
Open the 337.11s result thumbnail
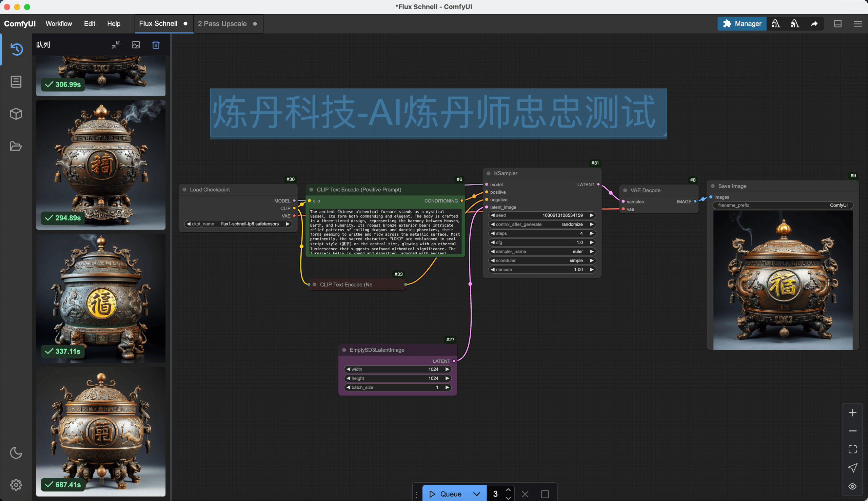101,298
